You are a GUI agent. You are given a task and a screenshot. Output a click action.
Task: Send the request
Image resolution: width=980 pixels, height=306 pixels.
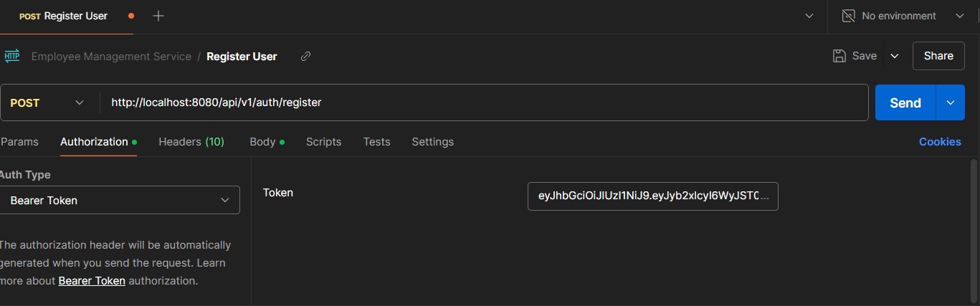pyautogui.click(x=905, y=102)
